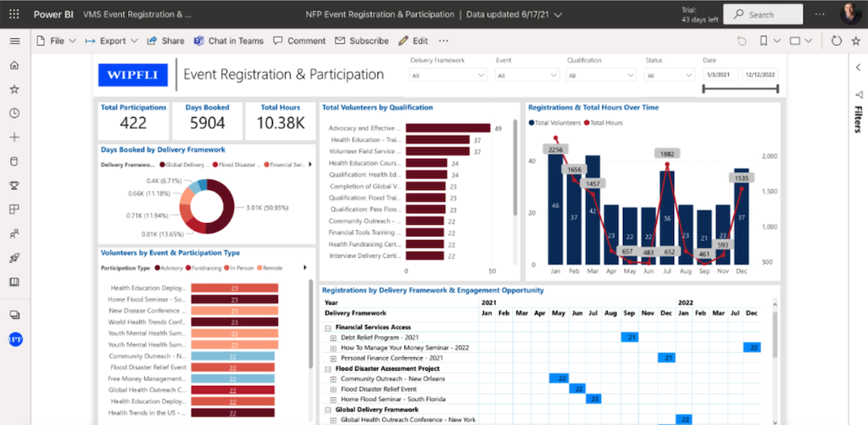Click the end date field 12/12/2022
Viewport: 868px width, 425px height.
pyautogui.click(x=760, y=75)
